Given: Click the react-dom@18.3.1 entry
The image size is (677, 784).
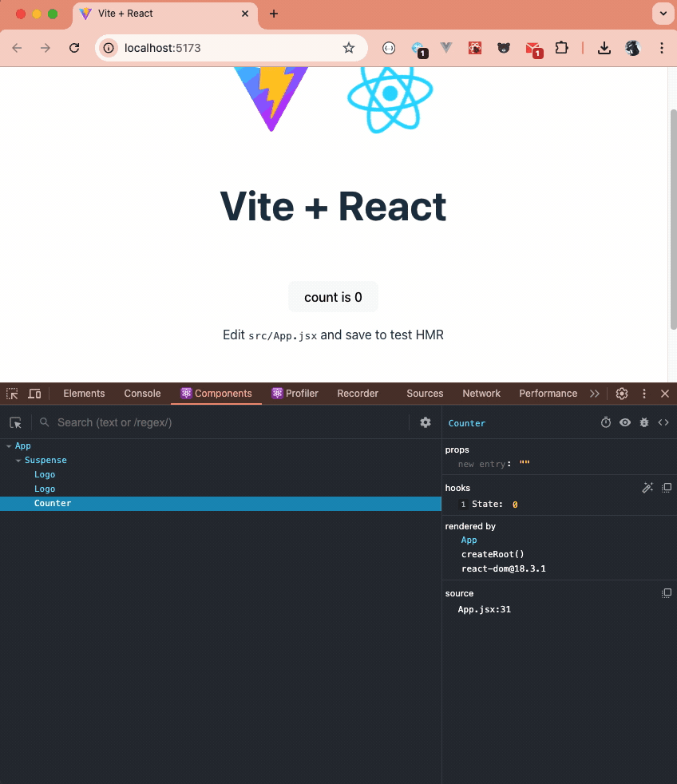Looking at the screenshot, I should (x=504, y=568).
